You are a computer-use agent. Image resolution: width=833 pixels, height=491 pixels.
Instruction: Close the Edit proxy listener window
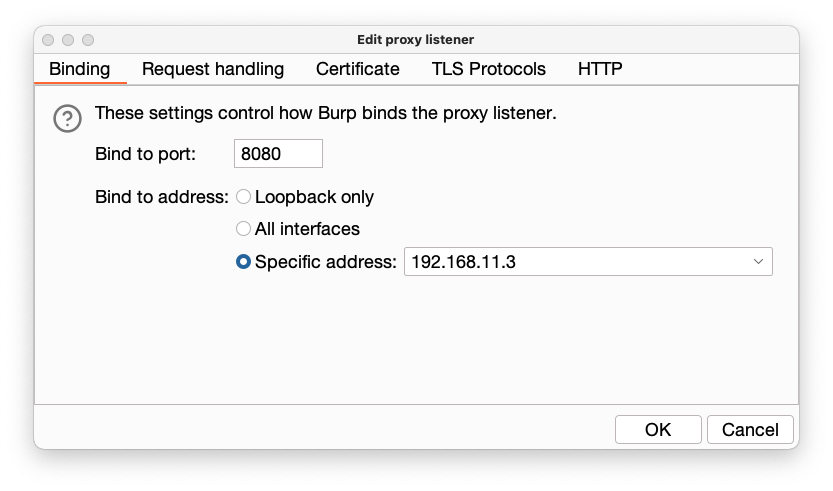point(48,40)
